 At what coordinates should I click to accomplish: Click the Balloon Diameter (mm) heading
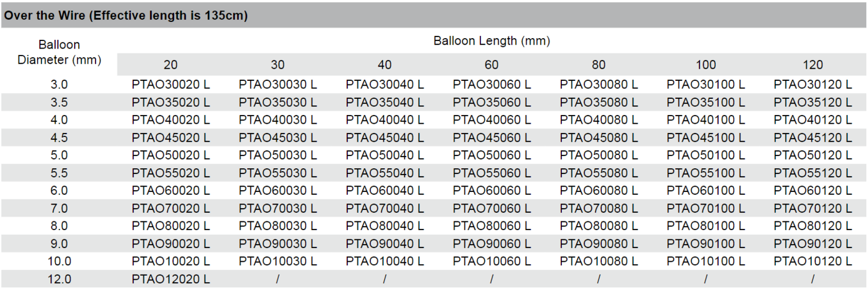pos(59,52)
